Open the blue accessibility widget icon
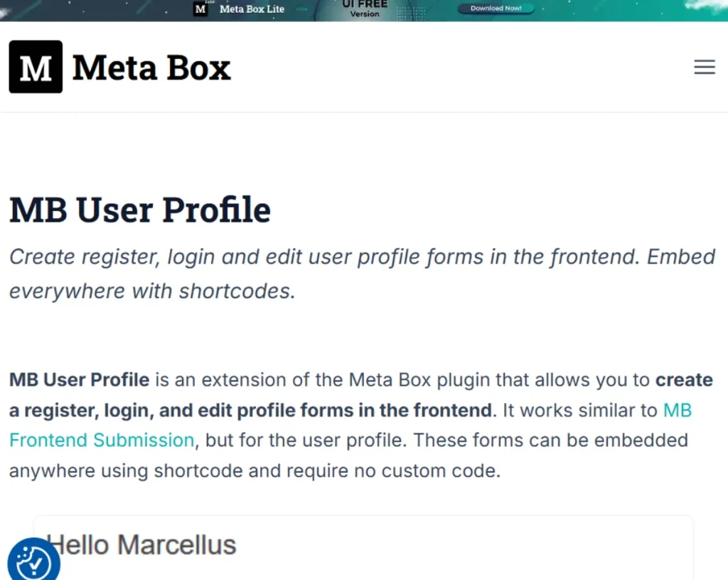The image size is (728, 580). pos(34,559)
